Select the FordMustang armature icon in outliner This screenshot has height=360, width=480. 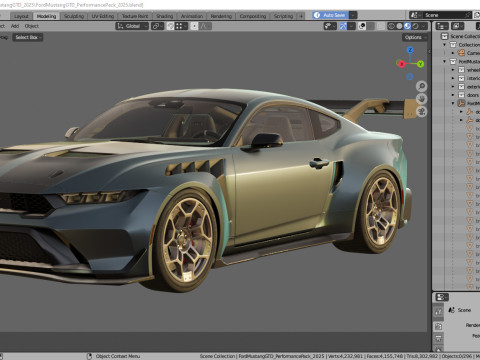click(461, 103)
